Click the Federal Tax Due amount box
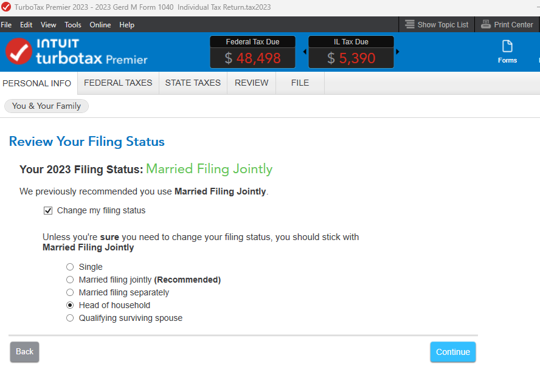 253,52
